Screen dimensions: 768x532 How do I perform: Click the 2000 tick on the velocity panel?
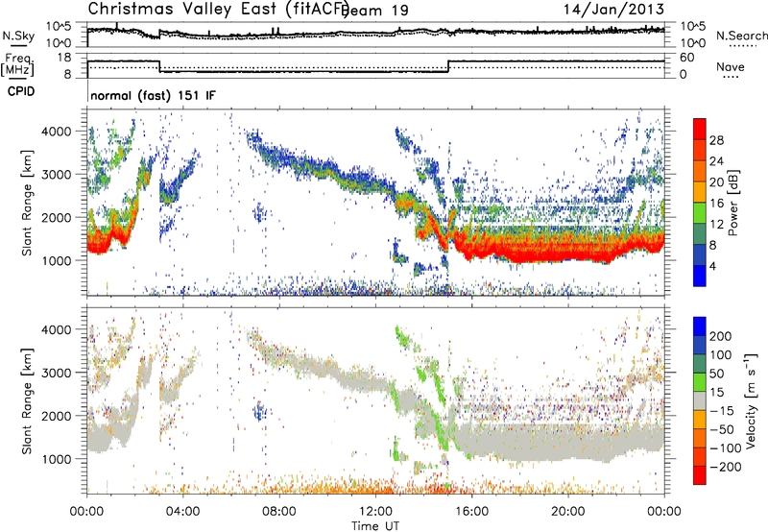click(56, 416)
